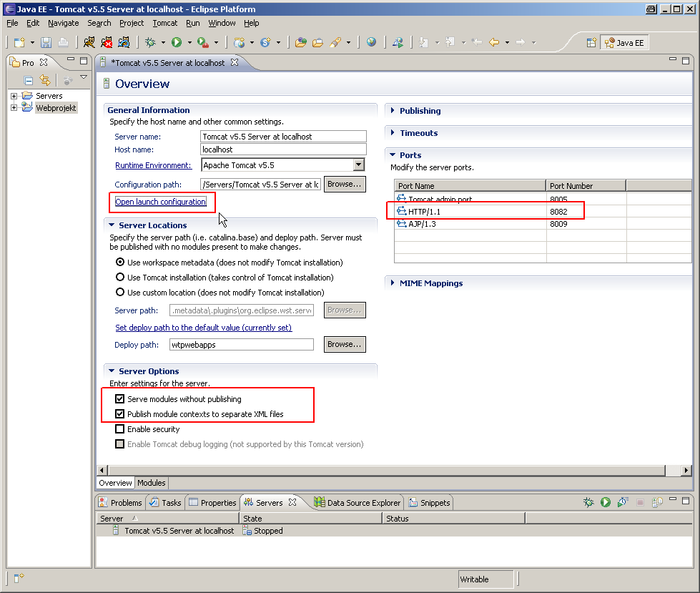The height and width of the screenshot is (593, 700).
Task: Start the server in debug mode from Servers view
Action: tap(588, 502)
